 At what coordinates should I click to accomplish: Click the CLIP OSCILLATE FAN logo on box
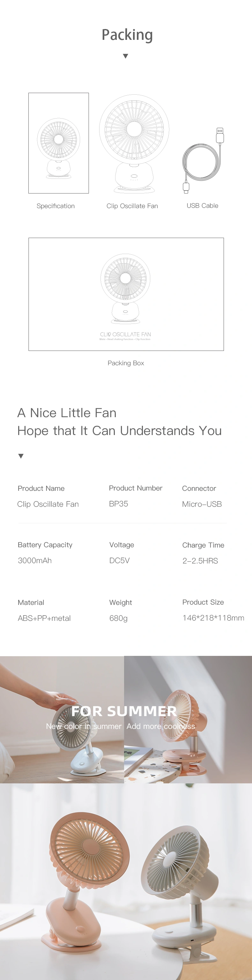pos(125,334)
